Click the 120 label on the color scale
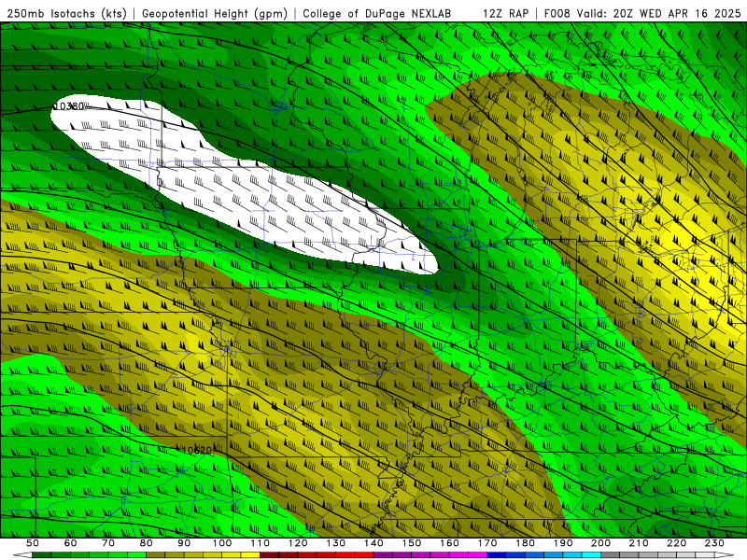747x560 pixels. pos(298,543)
